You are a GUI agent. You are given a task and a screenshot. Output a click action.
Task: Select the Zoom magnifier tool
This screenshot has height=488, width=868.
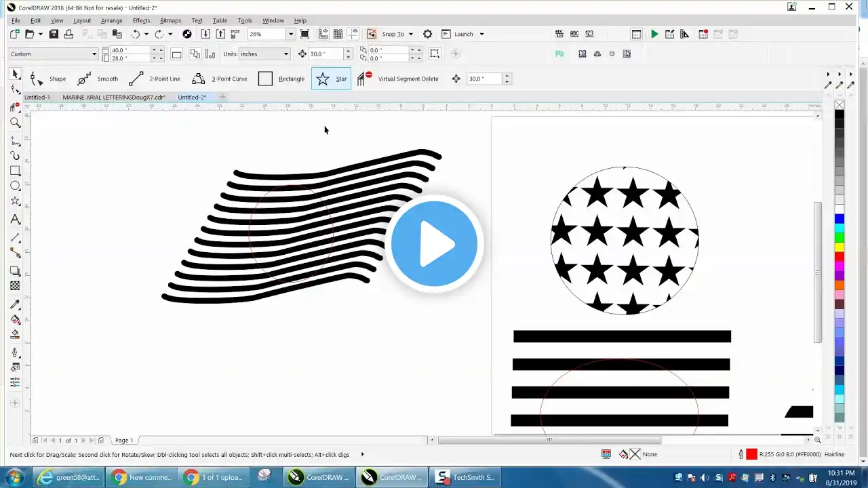[x=15, y=123]
